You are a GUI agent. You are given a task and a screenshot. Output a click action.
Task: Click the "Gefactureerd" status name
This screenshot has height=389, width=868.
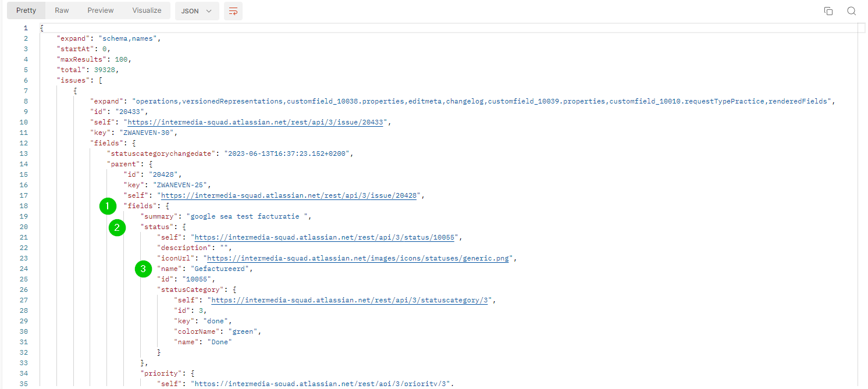(x=220, y=269)
